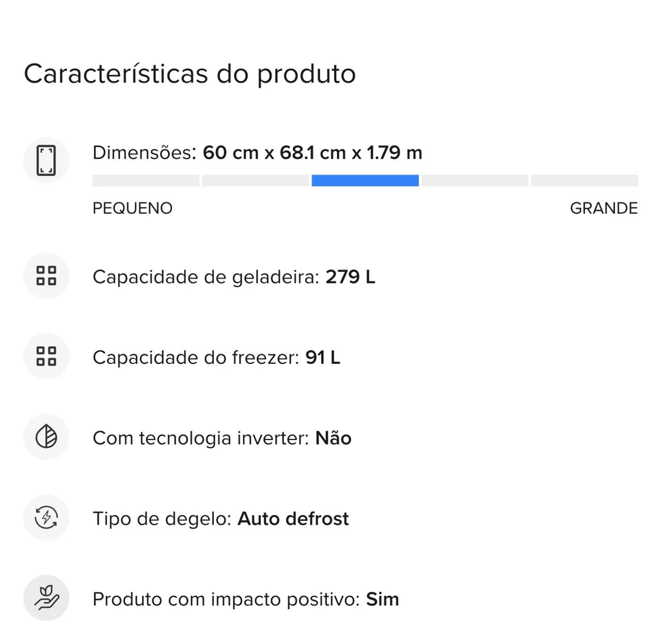Screen dimensions: 661x644
Task: Click the hand-with-plant positive impact icon
Action: (x=46, y=598)
